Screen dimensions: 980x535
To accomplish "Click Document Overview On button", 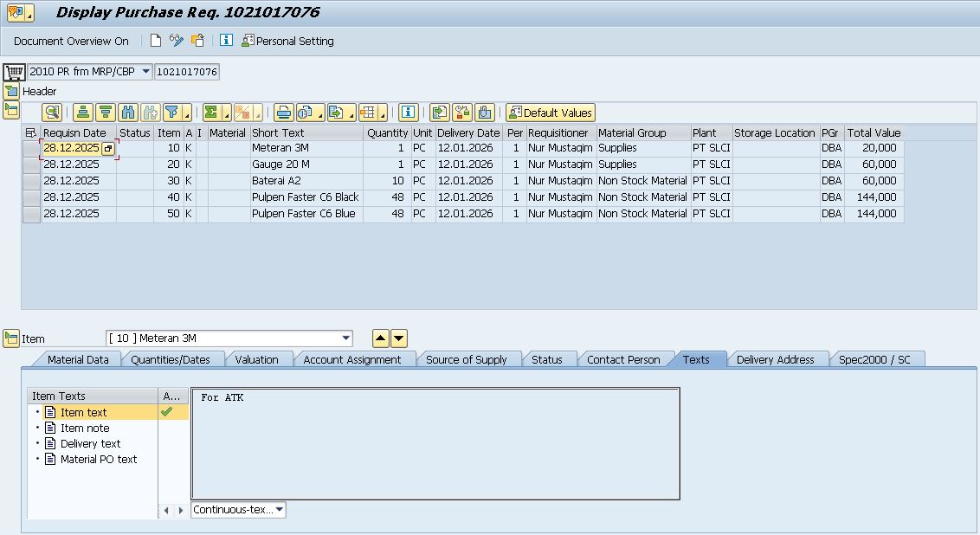I will tap(71, 41).
